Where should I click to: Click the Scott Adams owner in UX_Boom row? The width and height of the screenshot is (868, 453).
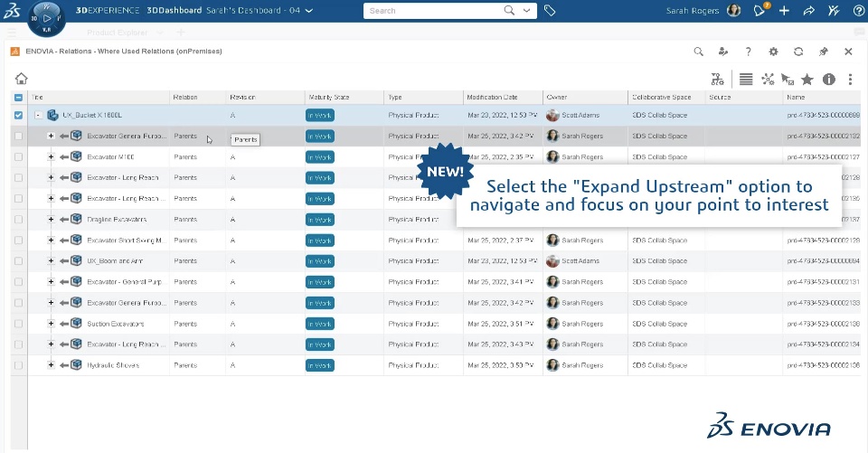tap(580, 260)
